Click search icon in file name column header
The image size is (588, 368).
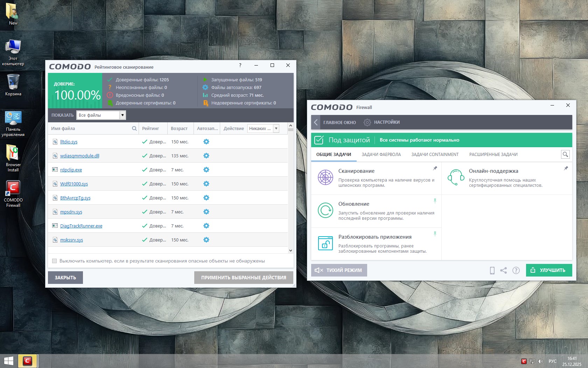(134, 129)
